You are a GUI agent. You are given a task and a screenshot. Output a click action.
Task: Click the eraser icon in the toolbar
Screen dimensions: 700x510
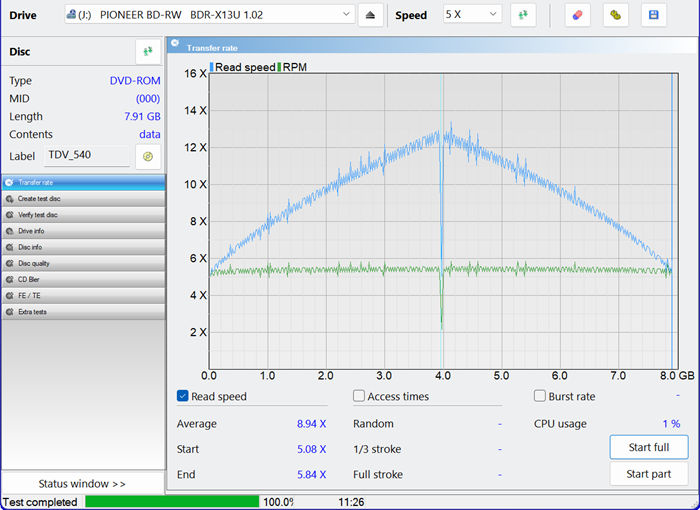[x=577, y=15]
